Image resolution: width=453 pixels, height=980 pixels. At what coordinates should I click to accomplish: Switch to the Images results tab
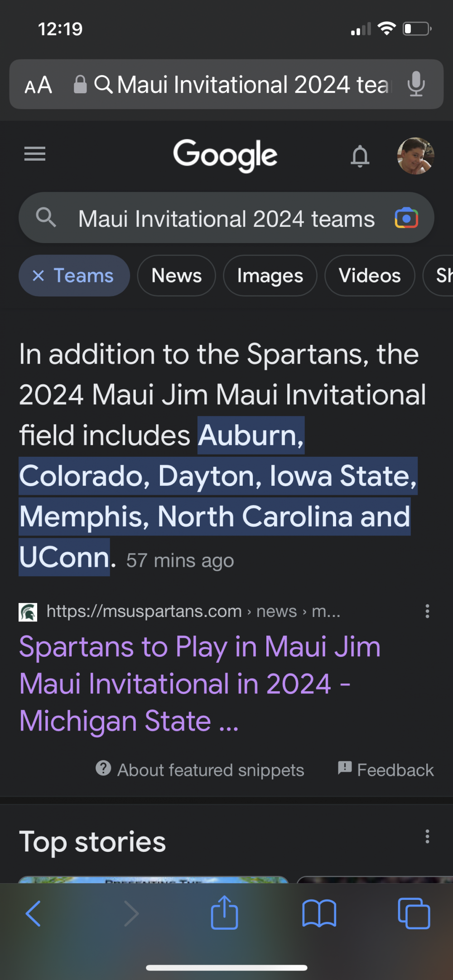(270, 276)
